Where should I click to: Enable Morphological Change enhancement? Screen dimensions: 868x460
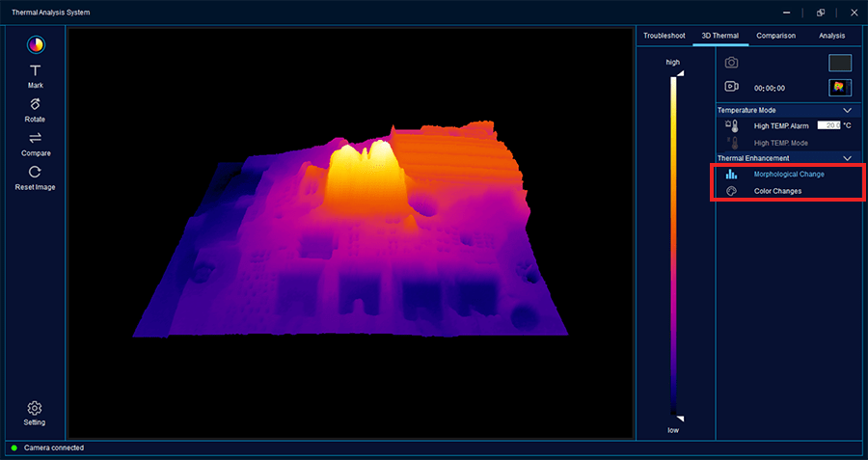[788, 175]
